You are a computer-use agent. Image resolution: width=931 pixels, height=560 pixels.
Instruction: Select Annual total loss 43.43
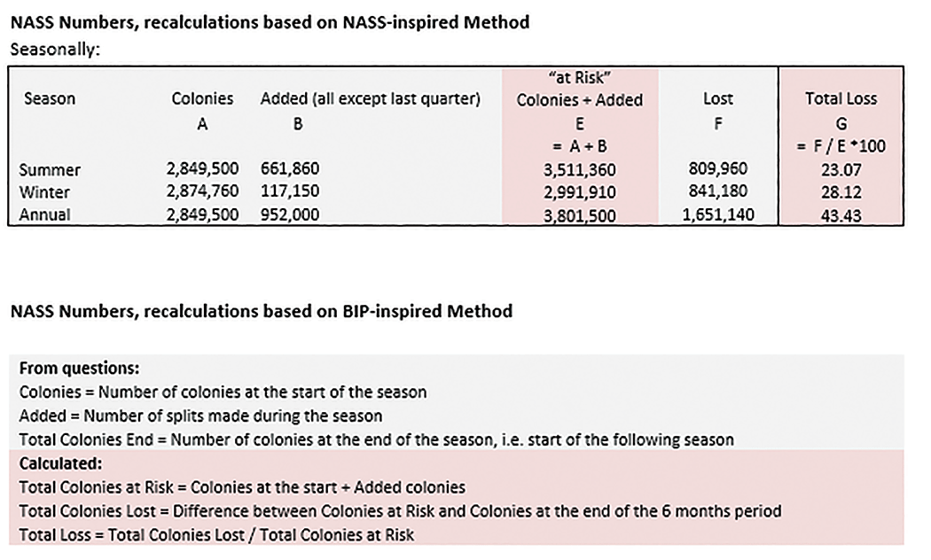[x=841, y=214]
